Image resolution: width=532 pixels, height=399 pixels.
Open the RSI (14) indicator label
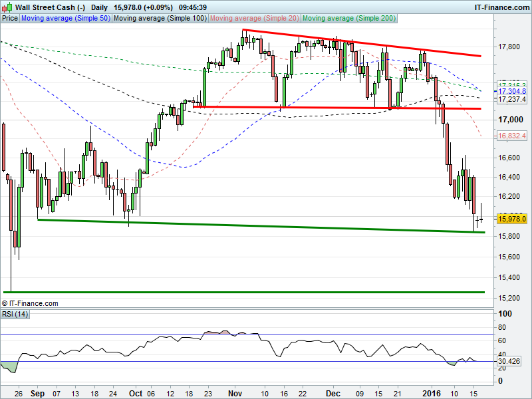coord(16,314)
